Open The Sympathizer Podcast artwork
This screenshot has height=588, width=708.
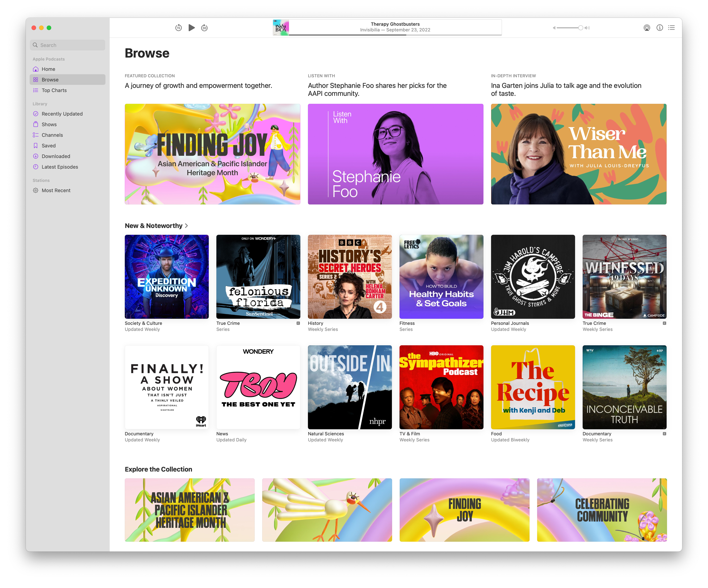tap(441, 387)
